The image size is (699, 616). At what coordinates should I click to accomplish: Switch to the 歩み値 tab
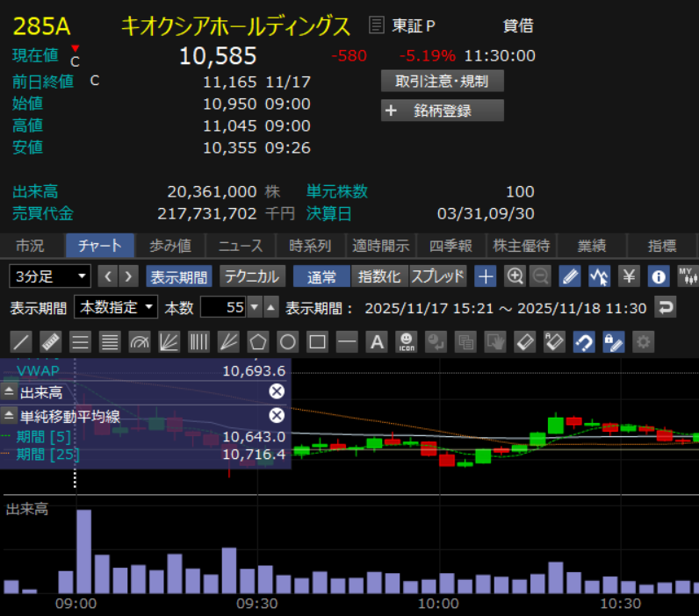click(169, 246)
